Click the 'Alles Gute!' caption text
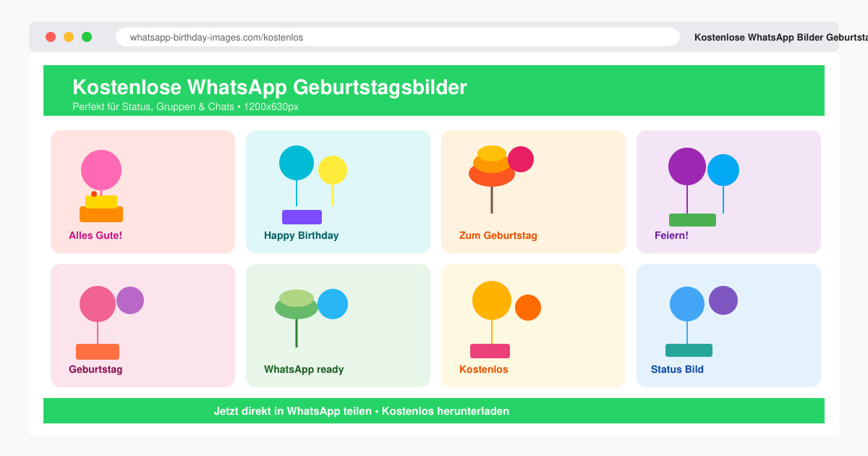 (95, 235)
